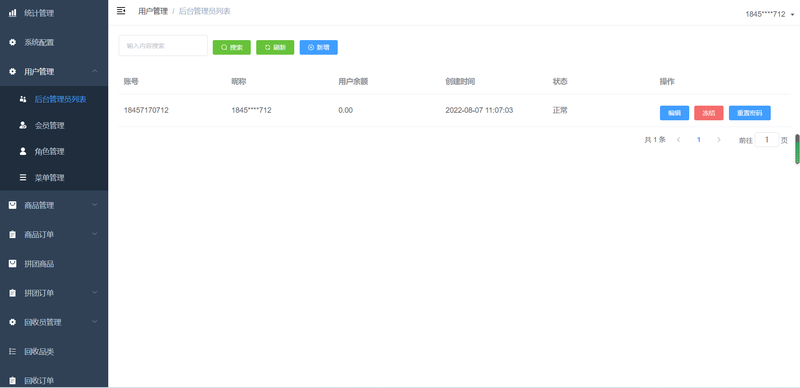Screen dimensions: 800x388
Task: Click the list icon beside 回收品类
Action: (x=13, y=351)
